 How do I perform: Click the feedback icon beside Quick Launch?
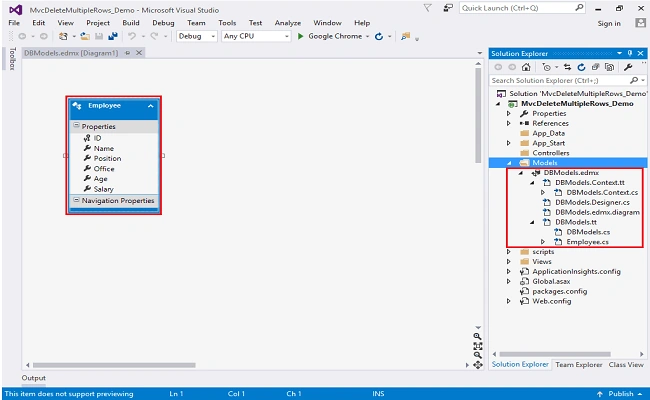tap(448, 8)
